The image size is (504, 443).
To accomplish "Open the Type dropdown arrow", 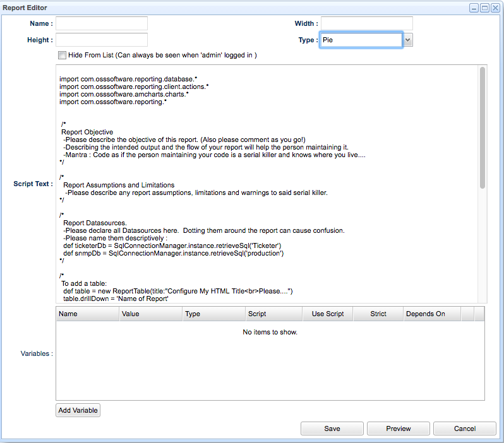I will coord(408,40).
